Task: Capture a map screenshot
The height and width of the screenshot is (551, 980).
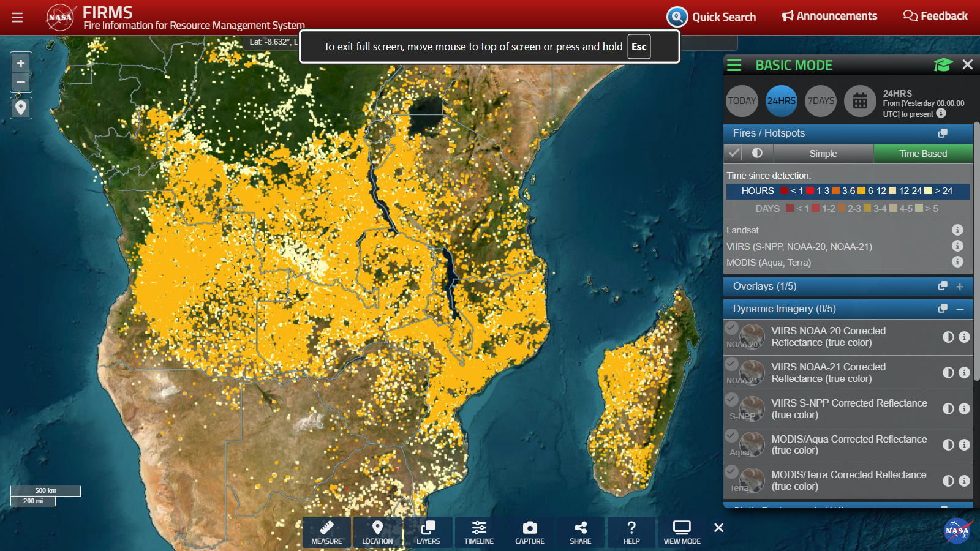Action: pyautogui.click(x=530, y=532)
